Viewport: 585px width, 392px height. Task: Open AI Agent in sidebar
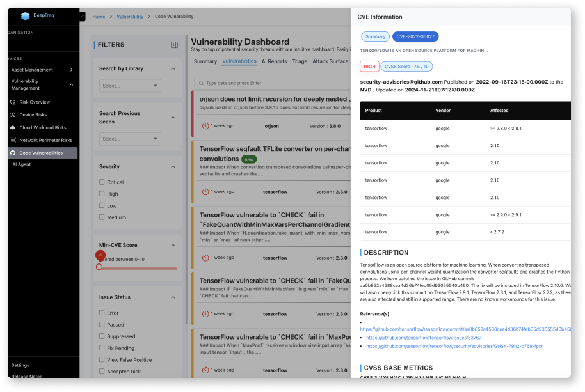point(22,164)
